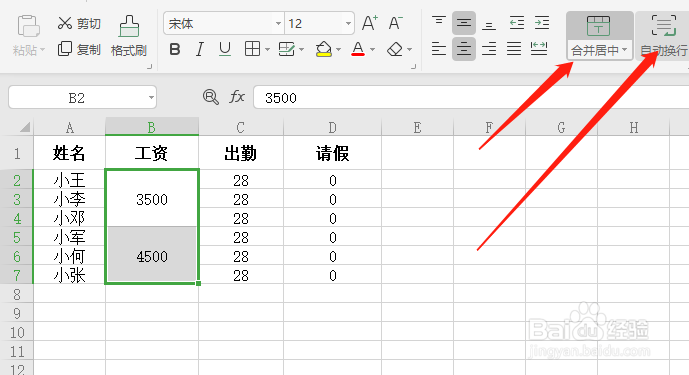Apply yellow fill color bucket
Image resolution: width=689 pixels, height=375 pixels.
(x=324, y=49)
